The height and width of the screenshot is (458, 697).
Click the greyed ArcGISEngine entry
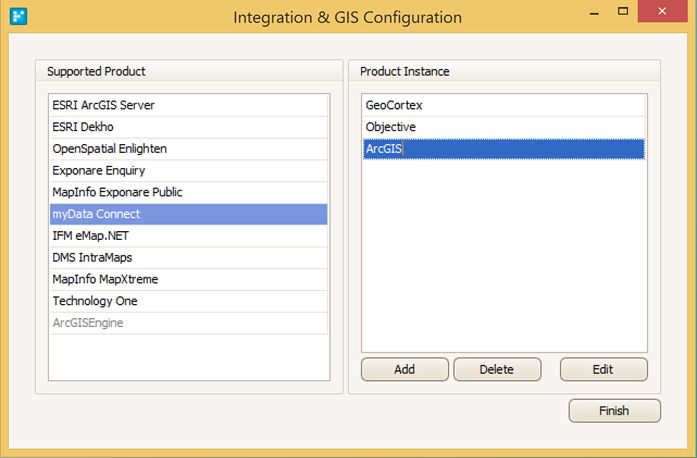point(188,323)
